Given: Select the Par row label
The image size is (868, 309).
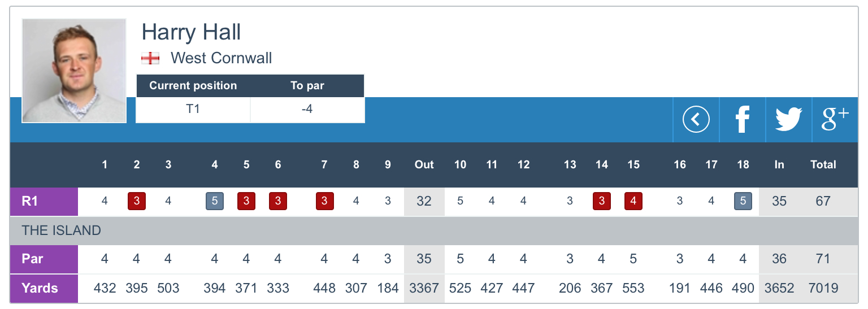Looking at the screenshot, I should (x=44, y=259).
